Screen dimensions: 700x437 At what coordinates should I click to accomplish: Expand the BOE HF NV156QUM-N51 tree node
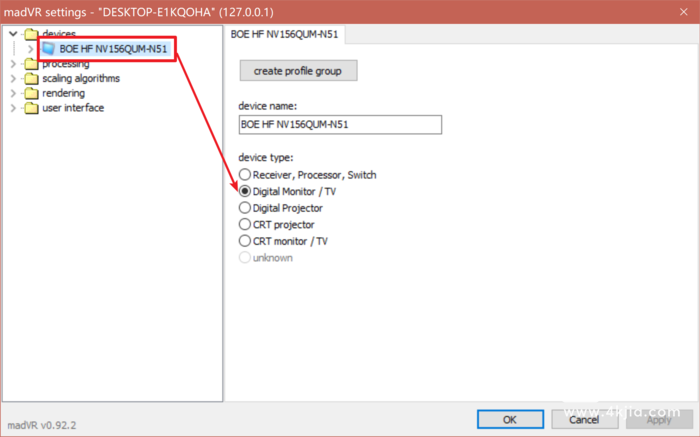(x=30, y=48)
